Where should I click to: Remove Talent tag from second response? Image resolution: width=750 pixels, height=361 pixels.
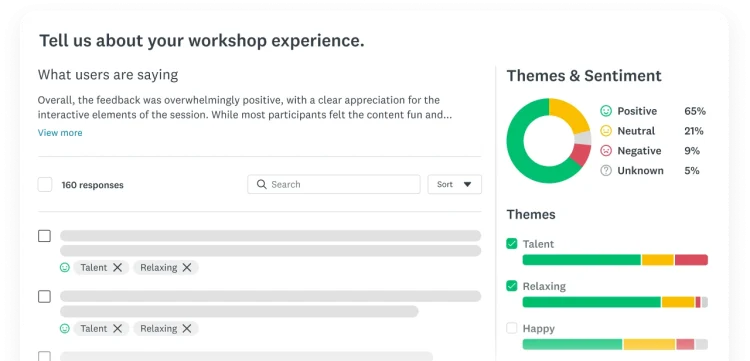[118, 328]
